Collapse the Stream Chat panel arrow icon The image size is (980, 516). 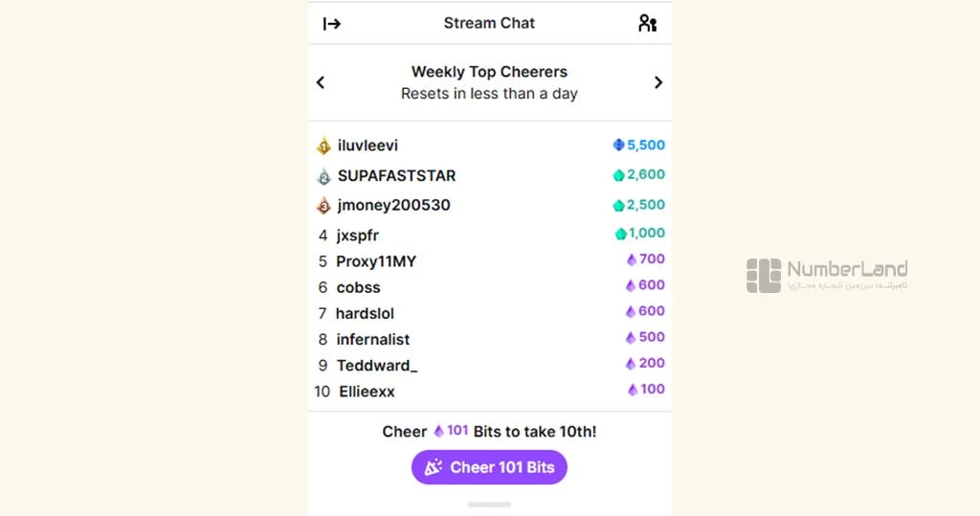click(332, 24)
